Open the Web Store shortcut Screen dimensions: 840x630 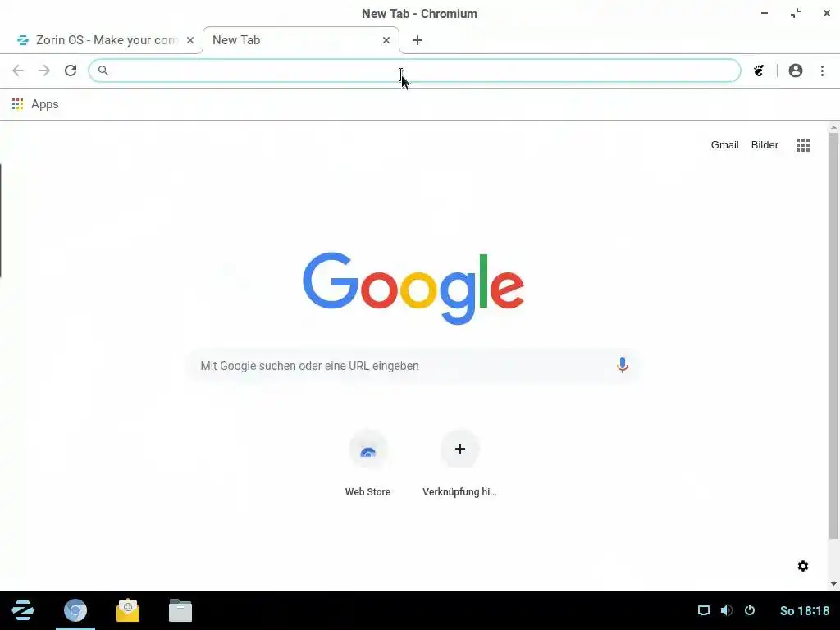click(368, 449)
